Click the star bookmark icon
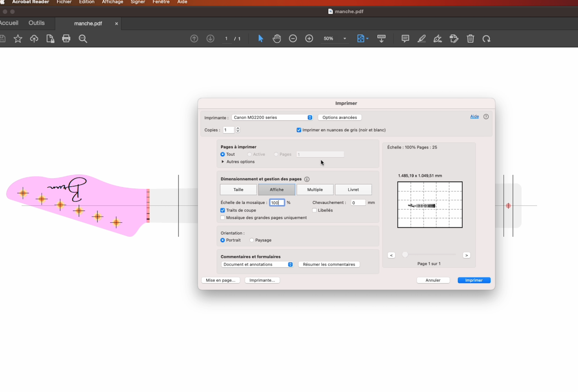Viewport: 578px width, 392px height. tap(18, 39)
